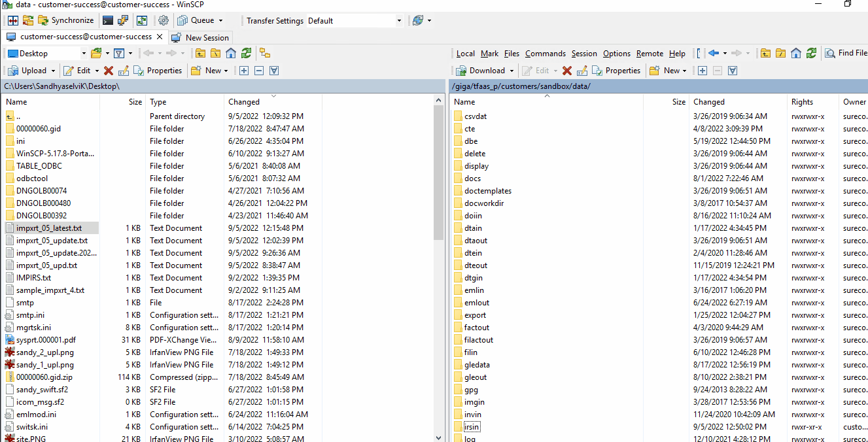Click Synchronize in the top toolbar
Image resolution: width=868 pixels, height=442 pixels.
[65, 20]
